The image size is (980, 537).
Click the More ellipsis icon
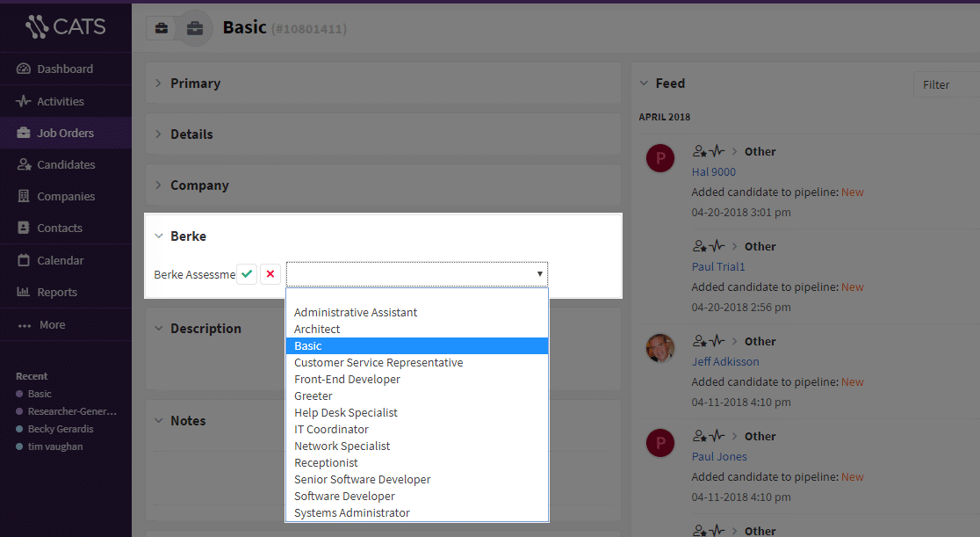click(x=25, y=325)
